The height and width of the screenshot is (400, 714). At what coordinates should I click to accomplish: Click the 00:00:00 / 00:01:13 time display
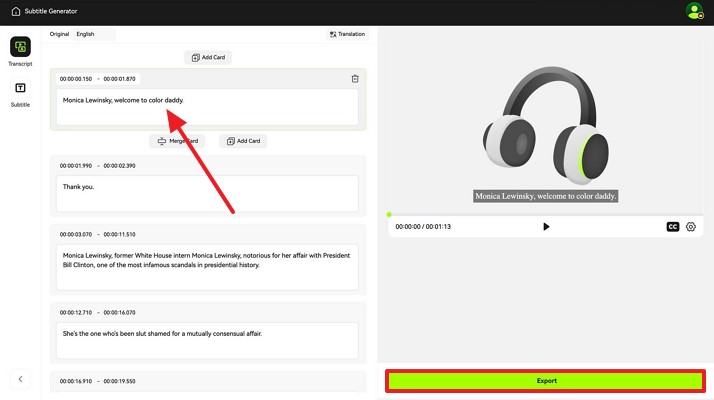423,227
